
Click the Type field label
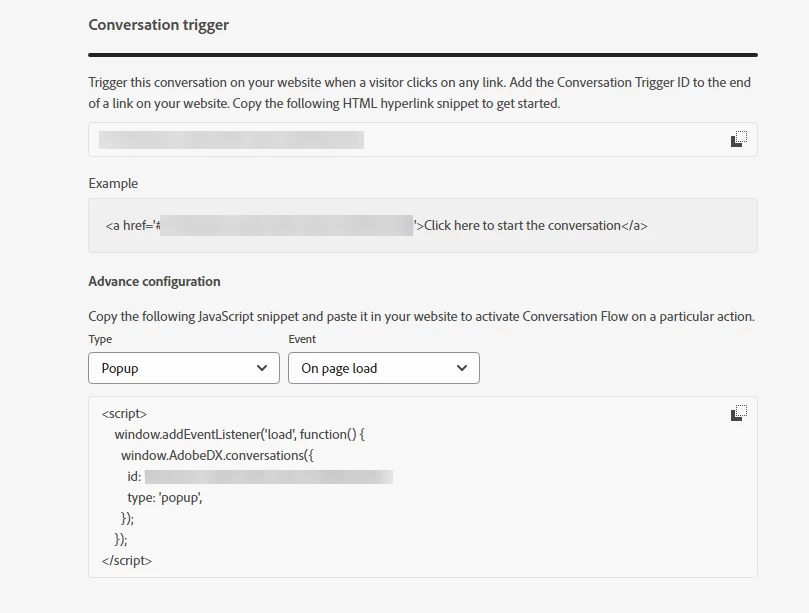click(100, 339)
